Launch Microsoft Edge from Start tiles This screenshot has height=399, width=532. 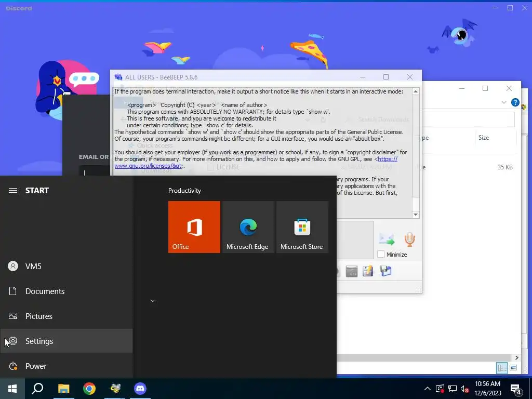(248, 227)
